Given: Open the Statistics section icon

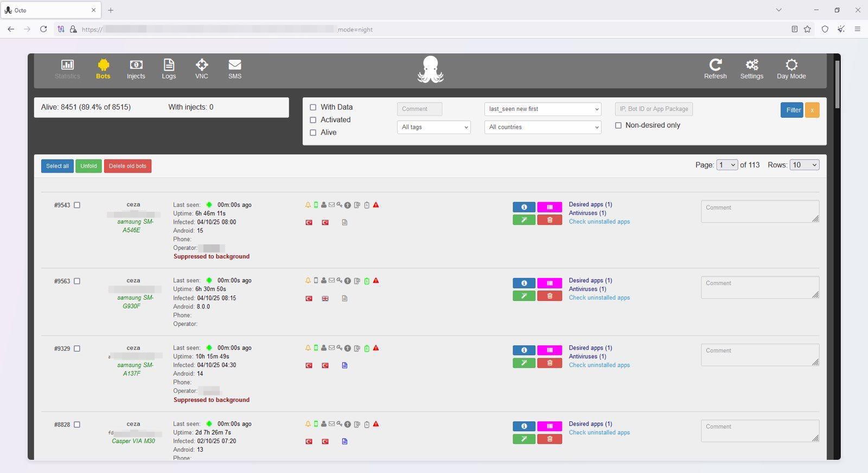Looking at the screenshot, I should [x=67, y=65].
